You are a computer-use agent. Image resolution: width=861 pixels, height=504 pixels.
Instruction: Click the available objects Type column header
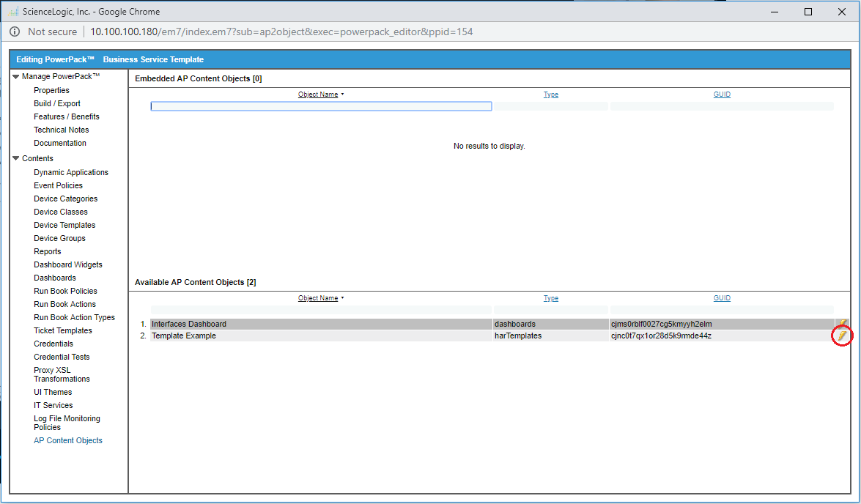click(x=551, y=298)
